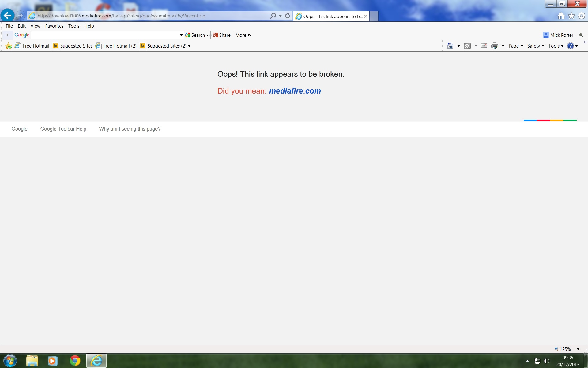The image size is (588, 368).
Task: Open Google Chrome from taskbar
Action: coord(75,361)
